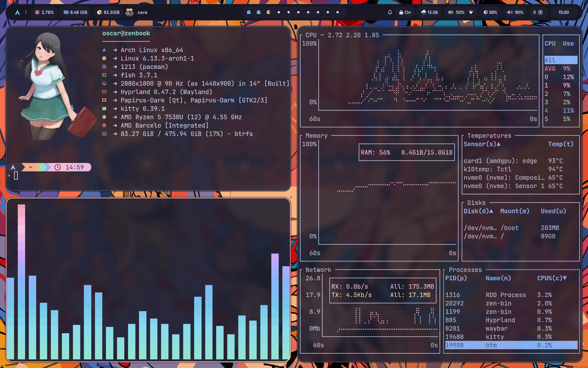The height and width of the screenshot is (368, 588).
Task: Click the RAM 8.48 GiB module
Action: click(76, 12)
